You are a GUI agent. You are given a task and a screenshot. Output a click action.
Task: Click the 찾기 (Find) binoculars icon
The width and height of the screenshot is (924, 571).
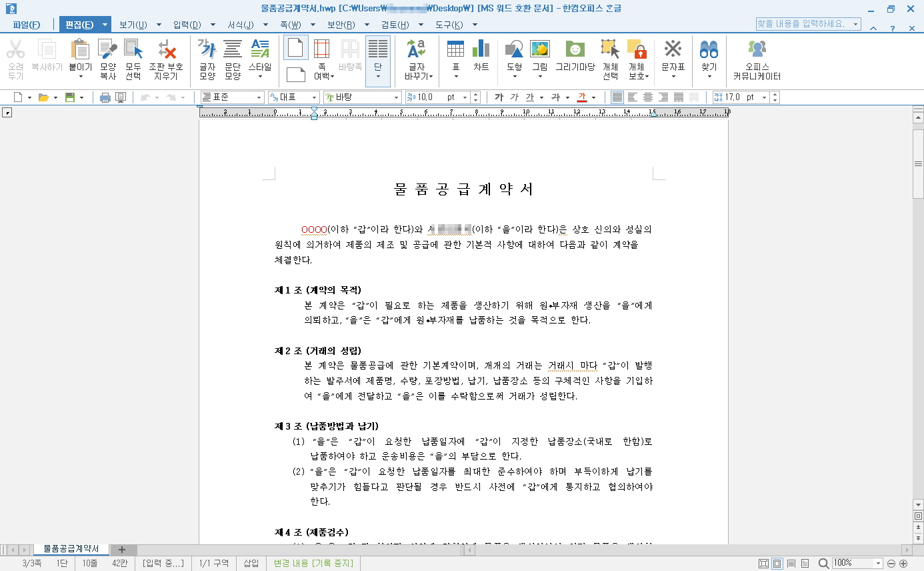click(x=709, y=50)
